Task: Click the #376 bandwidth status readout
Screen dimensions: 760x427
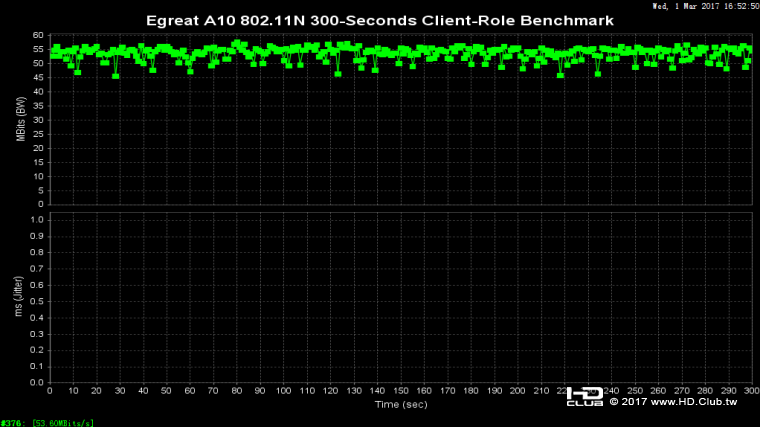Action: pos(48,422)
